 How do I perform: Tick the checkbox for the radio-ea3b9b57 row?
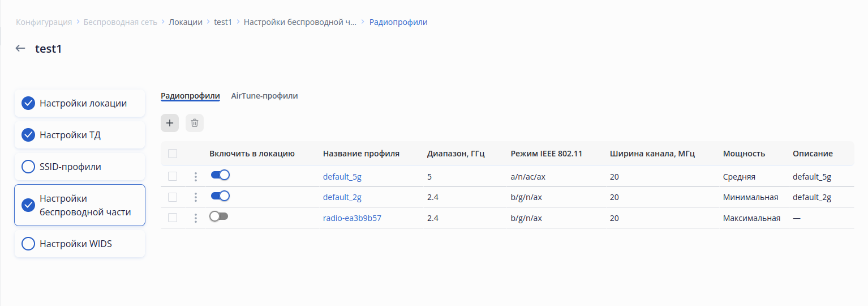coord(173,218)
